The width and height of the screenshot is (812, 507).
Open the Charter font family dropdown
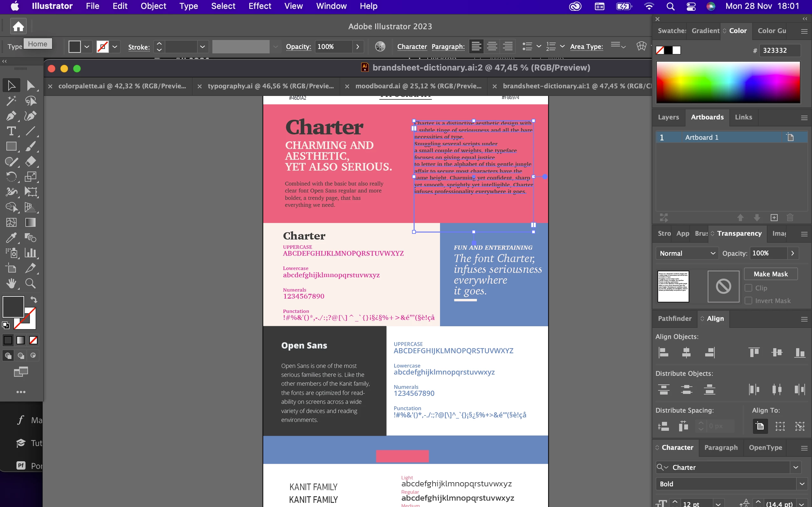795,467
